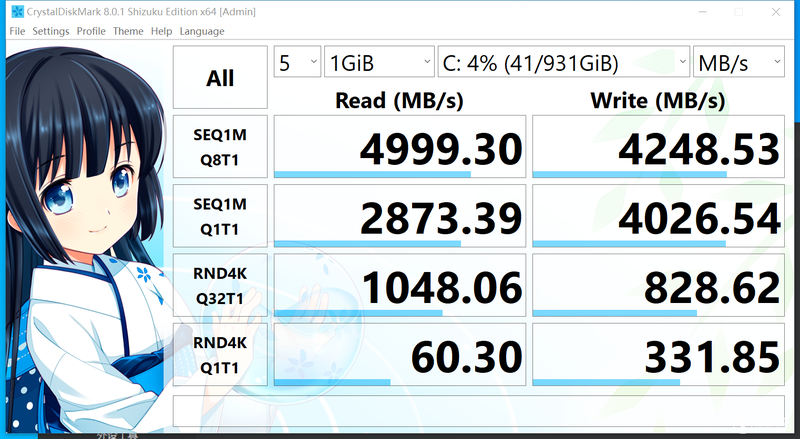Click the RND4K Q32T1 read result 1048.06
The height and width of the screenshot is (439, 800).
(x=399, y=285)
